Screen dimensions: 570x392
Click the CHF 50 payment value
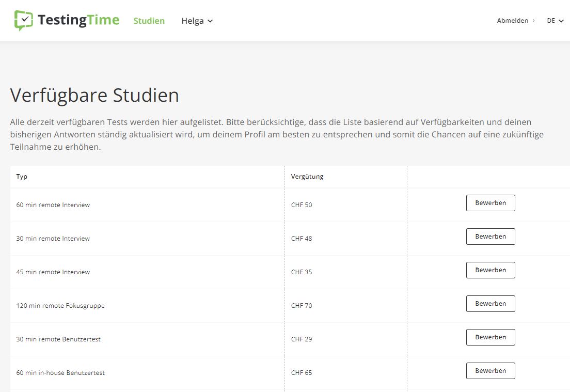point(302,205)
